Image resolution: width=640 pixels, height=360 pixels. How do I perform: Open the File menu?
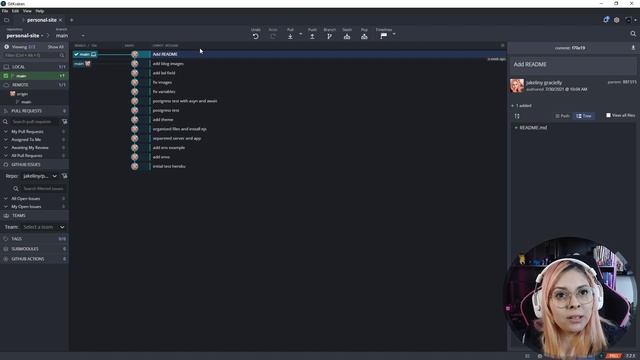pyautogui.click(x=5, y=11)
